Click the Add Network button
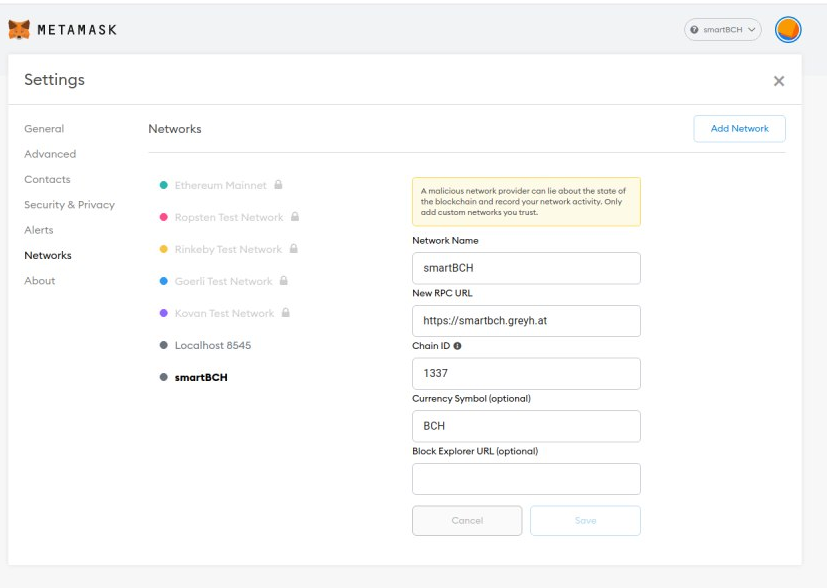 [739, 129]
